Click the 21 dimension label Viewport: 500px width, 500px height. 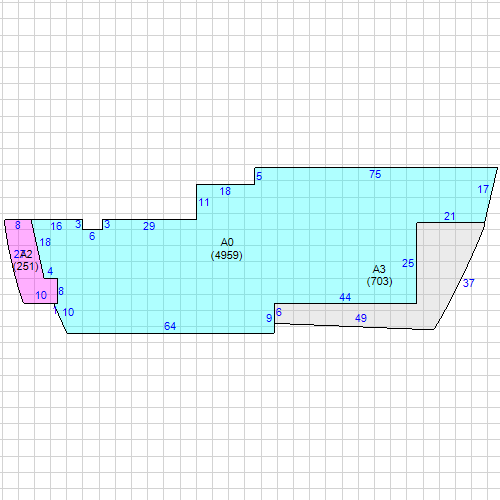coord(449,216)
